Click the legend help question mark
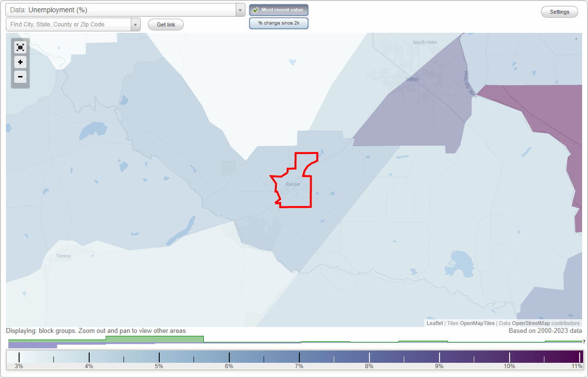This screenshot has width=588, height=378. [x=584, y=342]
